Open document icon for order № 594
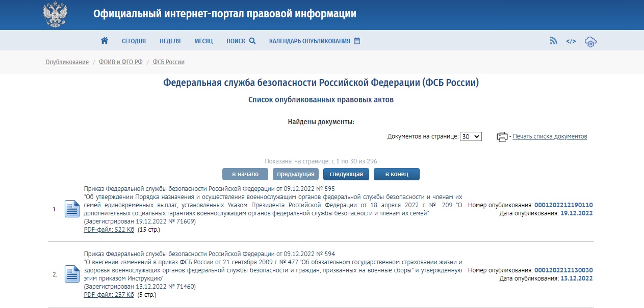Image resolution: width=644 pixels, height=308 pixels. [x=72, y=274]
